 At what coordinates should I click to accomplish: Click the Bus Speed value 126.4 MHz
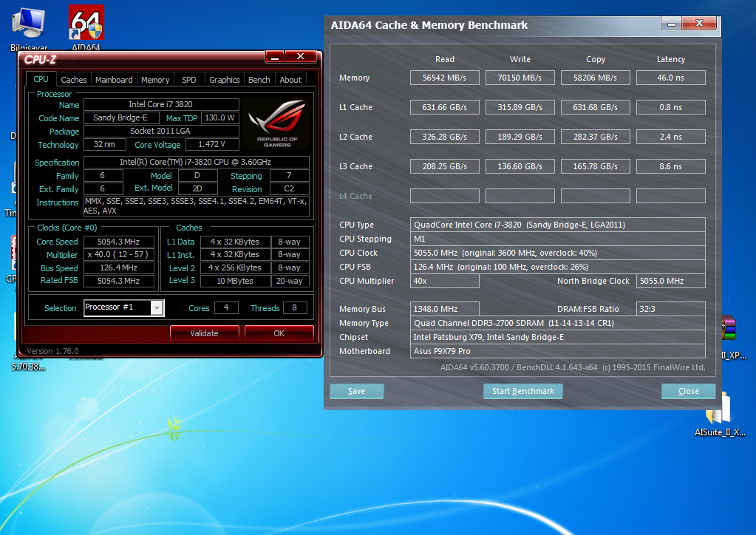119,267
